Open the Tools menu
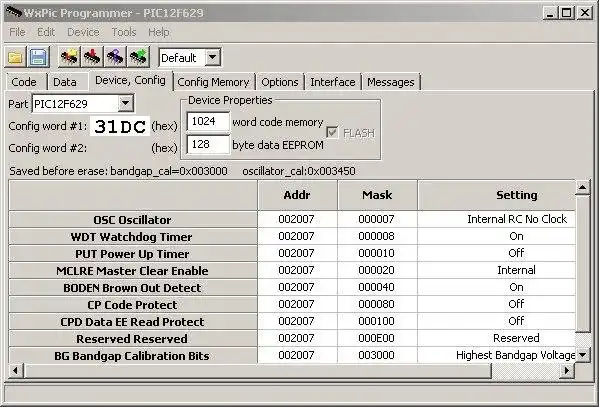The height and width of the screenshot is (407, 599). click(x=124, y=32)
